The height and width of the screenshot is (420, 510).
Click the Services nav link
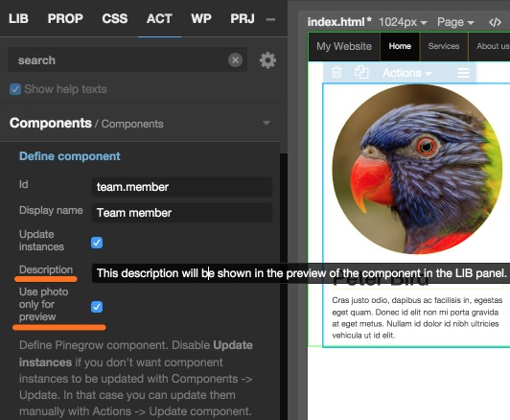[444, 46]
